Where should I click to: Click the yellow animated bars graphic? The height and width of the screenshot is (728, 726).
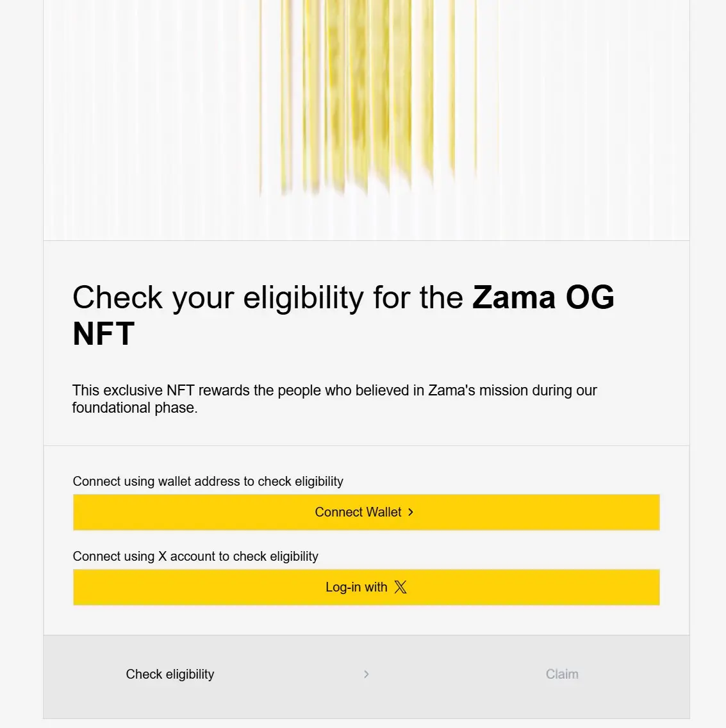pos(359,96)
